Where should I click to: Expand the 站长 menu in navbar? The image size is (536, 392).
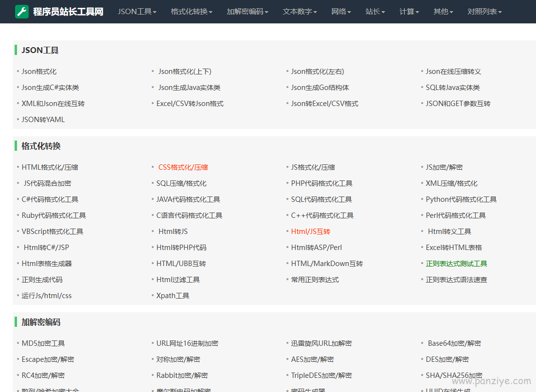(375, 12)
